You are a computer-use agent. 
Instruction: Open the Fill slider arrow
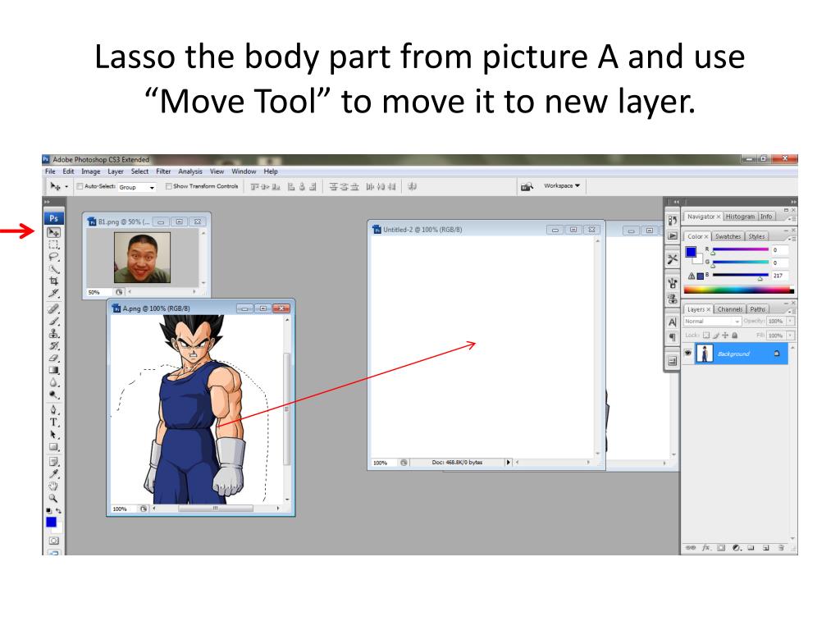click(790, 336)
